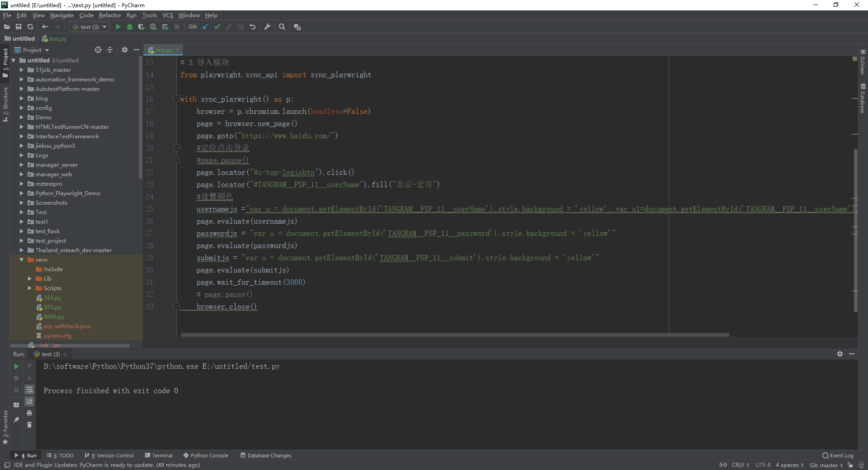This screenshot has width=868, height=470.
Task: Search everywhere using magnifier icon
Action: point(282,27)
